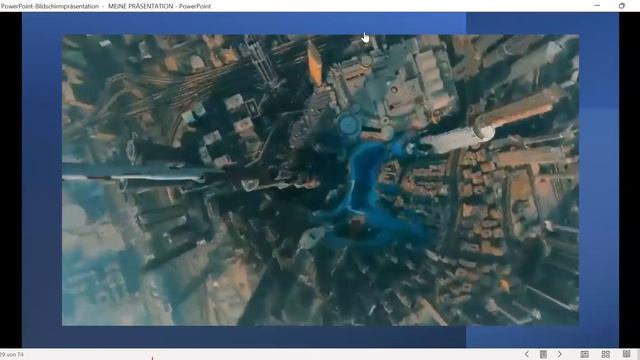Click the title 'MEINE PRÄSENTATION - PowerPoint'
Image resolution: width=640 pixels, height=360 pixels.
159,6
